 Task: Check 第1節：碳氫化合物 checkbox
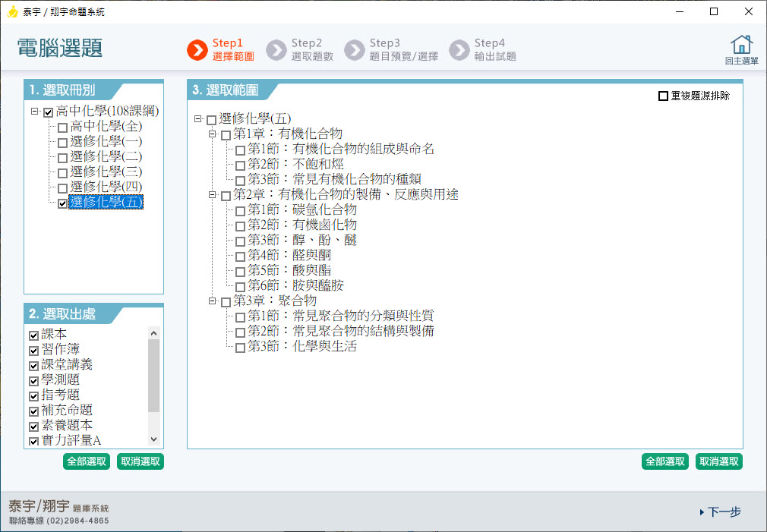pyautogui.click(x=240, y=211)
